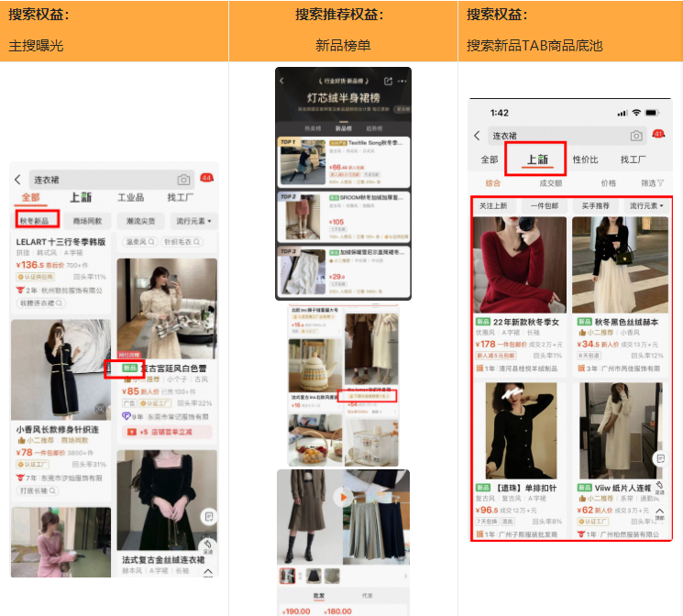
Task: Open 工业品 tab
Action: (131, 197)
